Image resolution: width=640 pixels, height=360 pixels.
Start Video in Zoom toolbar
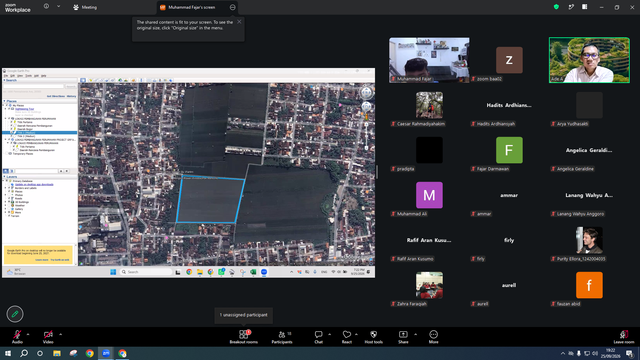point(48,337)
